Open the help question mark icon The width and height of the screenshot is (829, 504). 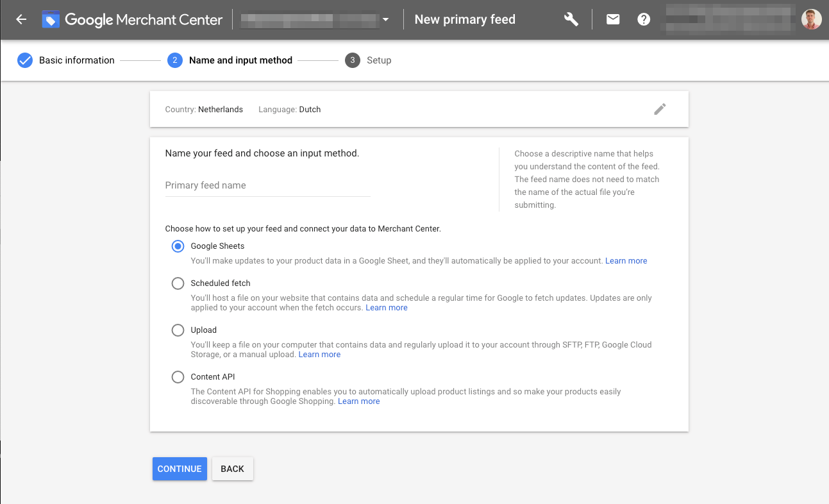(644, 19)
